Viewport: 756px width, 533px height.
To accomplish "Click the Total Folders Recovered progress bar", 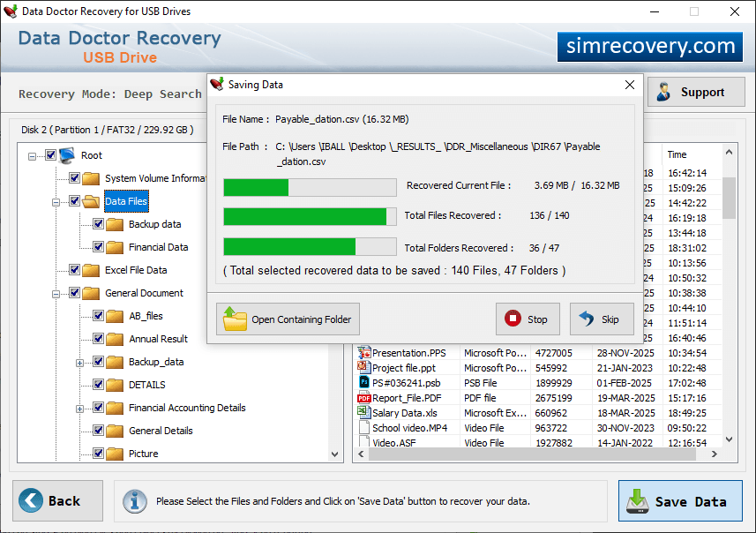I will [x=310, y=246].
